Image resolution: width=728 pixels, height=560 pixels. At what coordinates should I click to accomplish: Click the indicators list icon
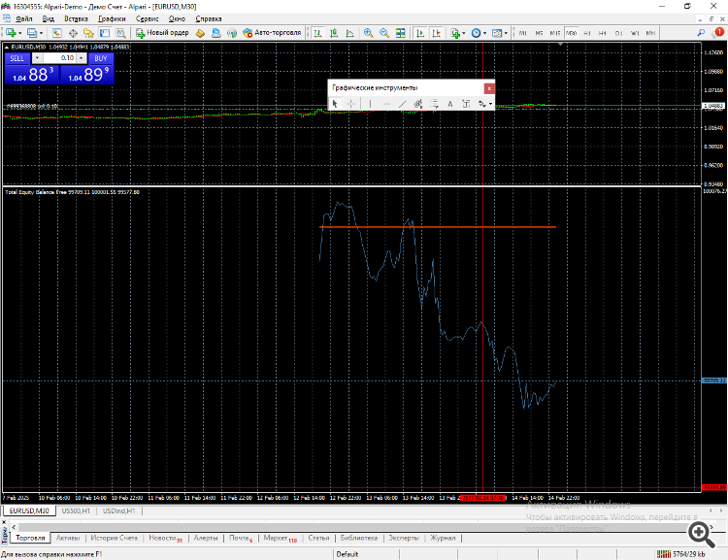tap(455, 33)
